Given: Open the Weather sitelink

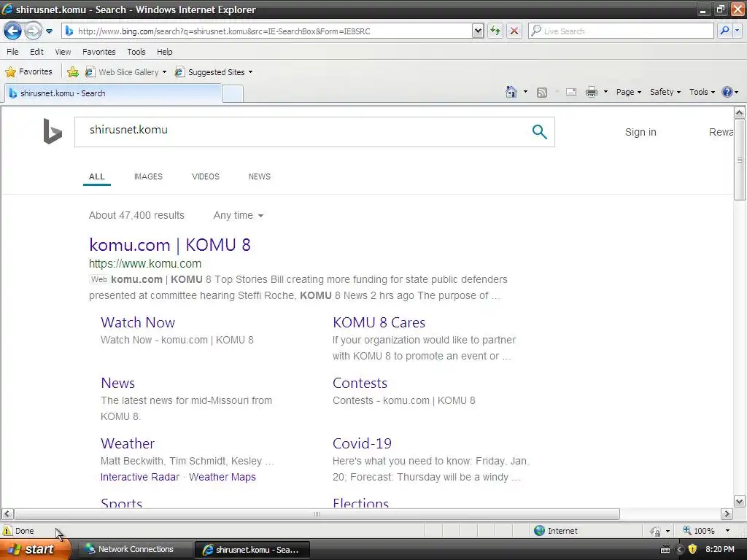Looking at the screenshot, I should [x=128, y=443].
